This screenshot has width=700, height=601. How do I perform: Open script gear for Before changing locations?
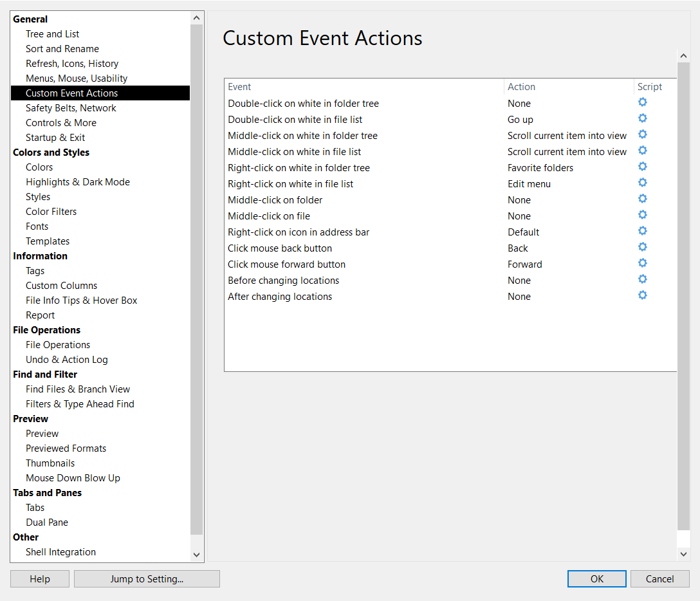pyautogui.click(x=642, y=280)
